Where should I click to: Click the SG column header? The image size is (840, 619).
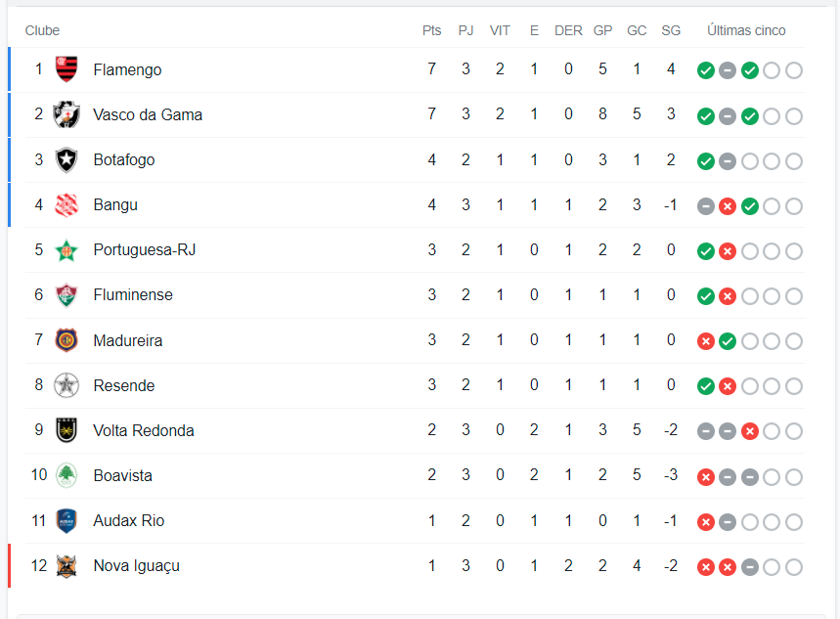coord(671,30)
